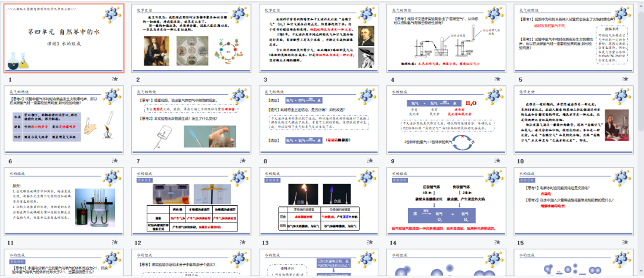
Task: Click the animation star icon under slide 14
Action: click(498, 242)
